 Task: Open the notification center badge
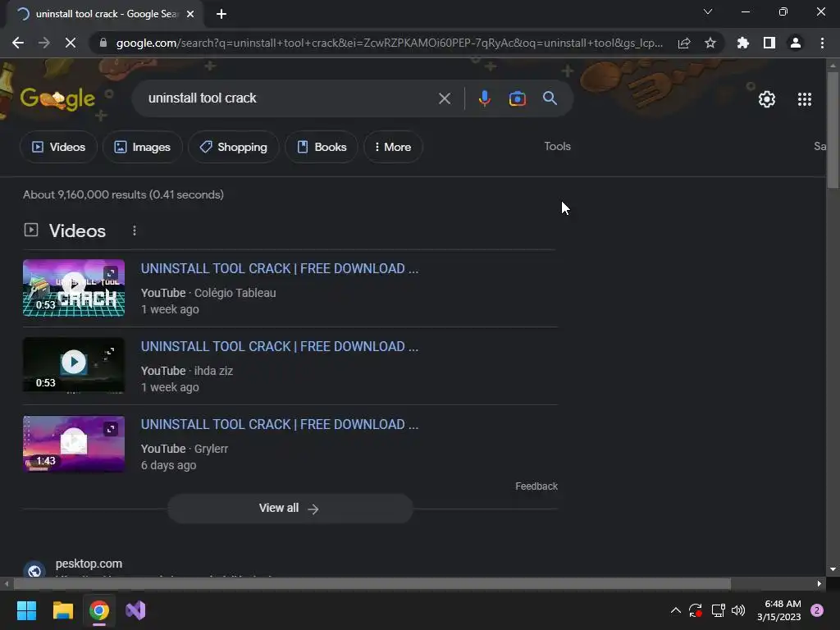(817, 610)
